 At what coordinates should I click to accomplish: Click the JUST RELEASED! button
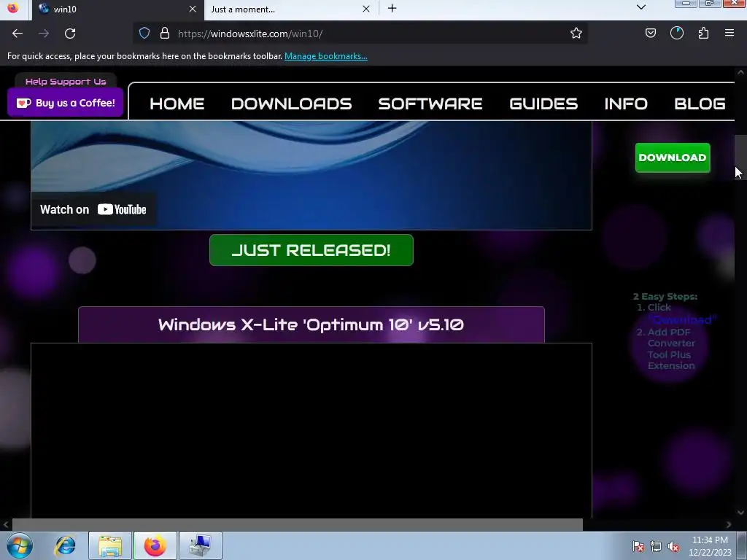(x=311, y=250)
